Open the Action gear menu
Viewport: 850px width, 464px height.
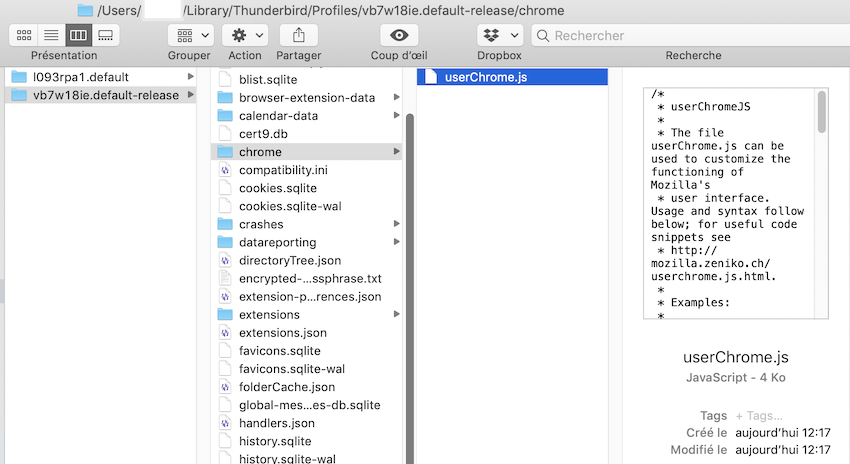point(245,35)
